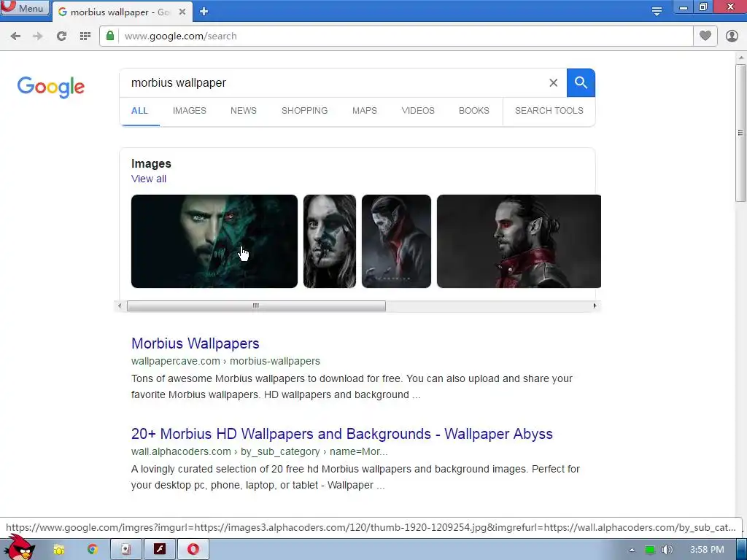Open the side-profile Morbius thumbnail
Viewport: 747px width, 560px height.
(519, 241)
